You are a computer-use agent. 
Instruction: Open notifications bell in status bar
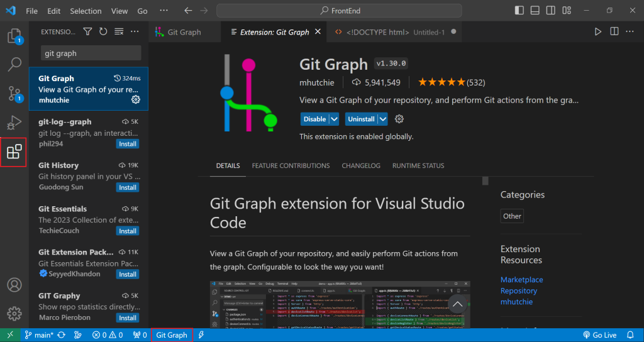tap(630, 335)
